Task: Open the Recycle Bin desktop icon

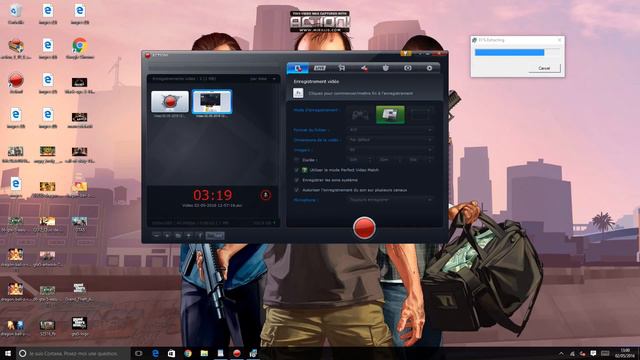Action: [x=16, y=13]
